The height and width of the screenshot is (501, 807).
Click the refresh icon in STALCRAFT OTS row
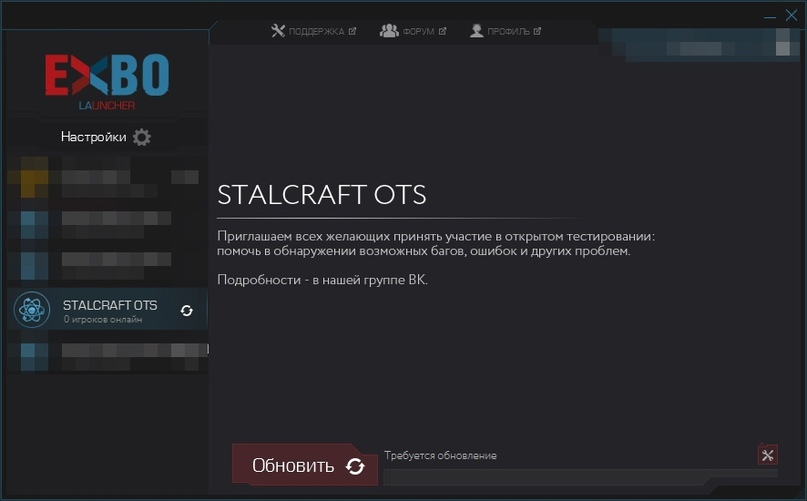tap(186, 310)
